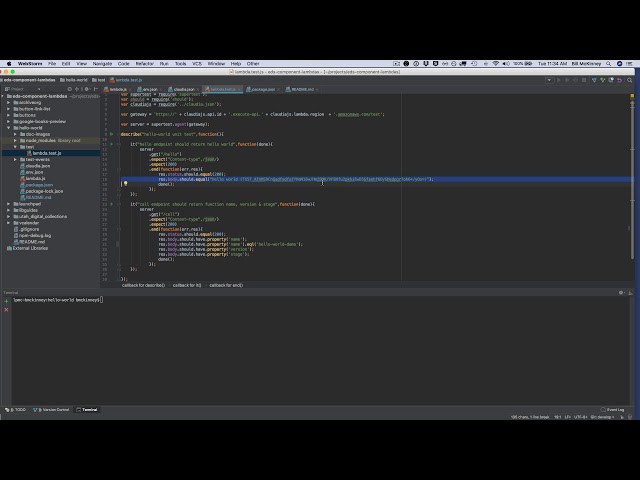
Task: Run the 'call endpoint' test gutter arrow
Action: pos(111,204)
